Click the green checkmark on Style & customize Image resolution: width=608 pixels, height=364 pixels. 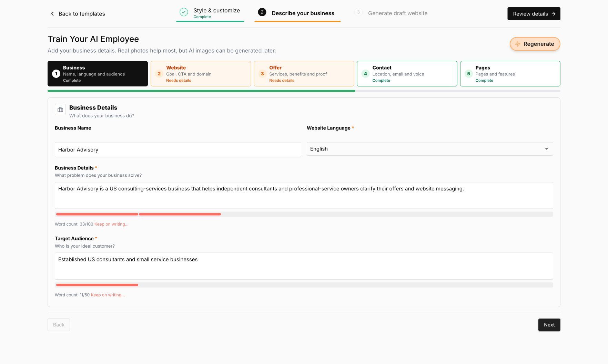click(x=184, y=12)
